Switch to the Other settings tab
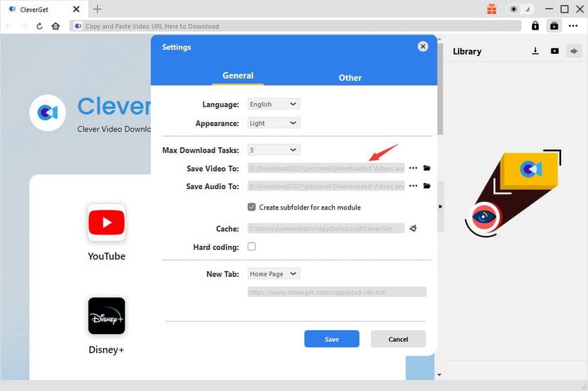 350,78
